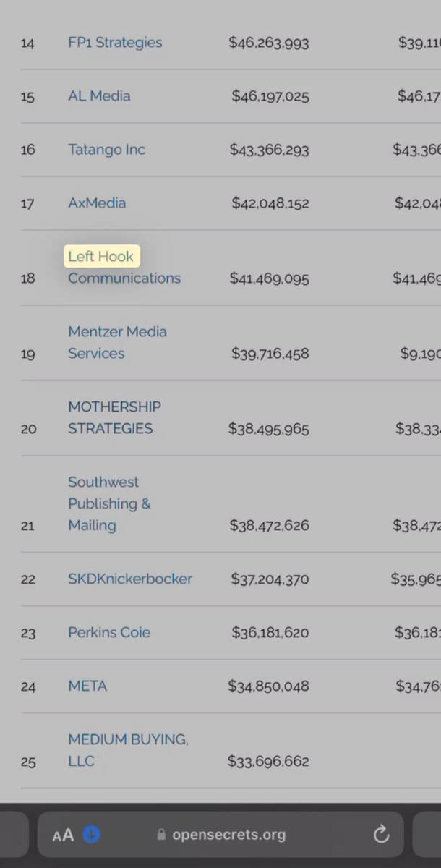
Task: Select the SKDKnickerbocker link
Action: coord(130,579)
